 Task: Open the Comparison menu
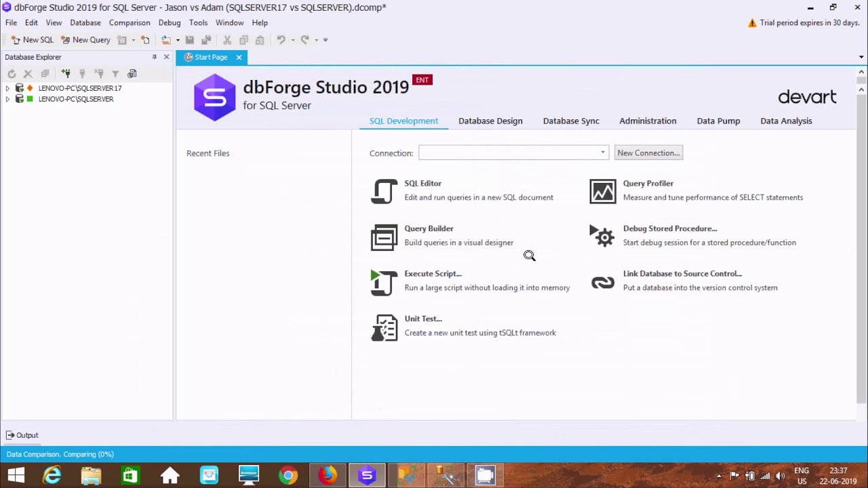tap(130, 22)
